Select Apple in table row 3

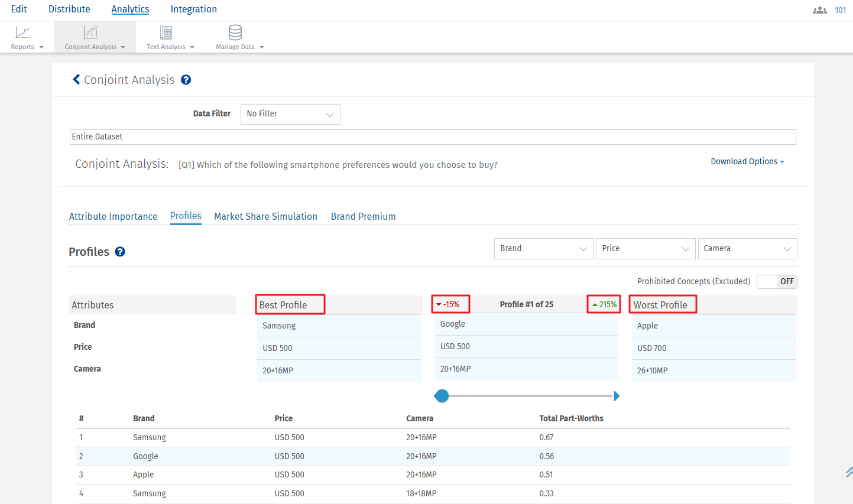click(143, 474)
